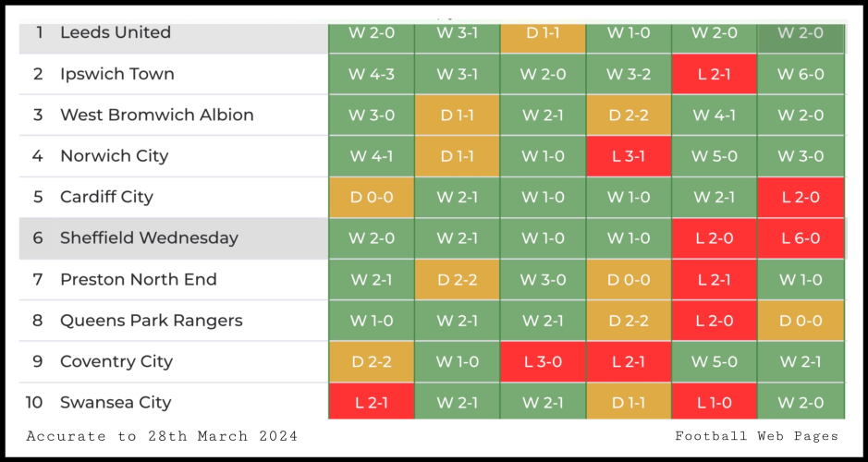868x462 pixels.
Task: Select Coventry City in the table
Action: point(116,361)
